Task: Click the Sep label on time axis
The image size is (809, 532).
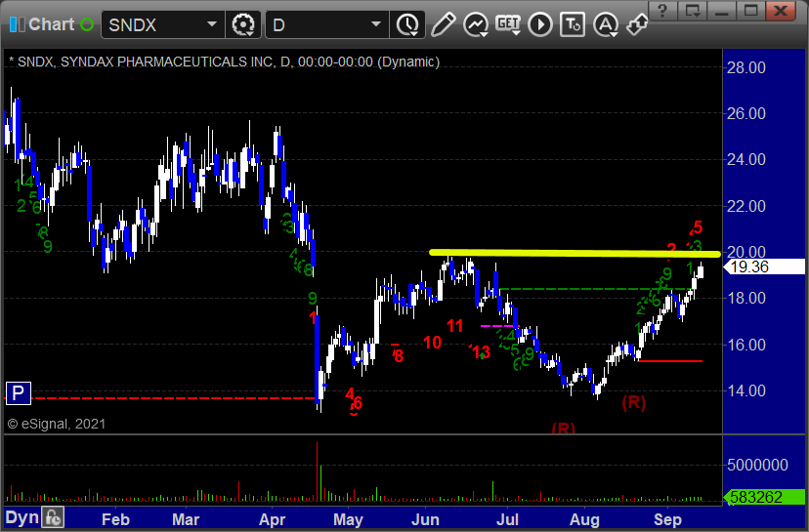Action: tap(667, 519)
